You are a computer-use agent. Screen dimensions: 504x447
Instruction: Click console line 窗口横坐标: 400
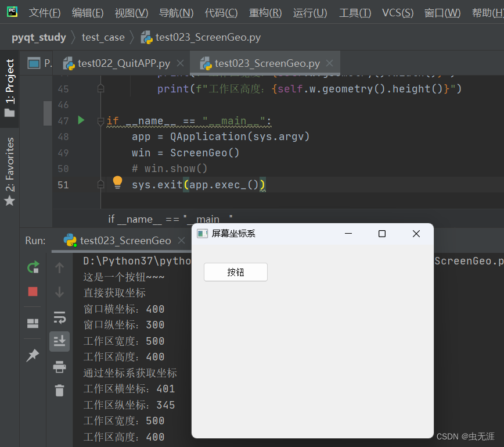coord(124,309)
